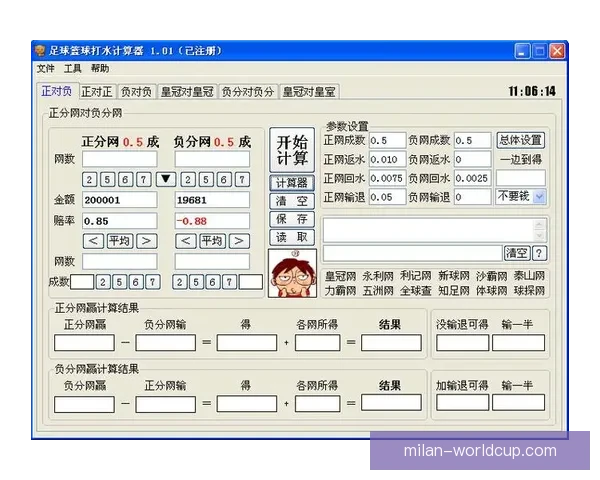Click the < button under 负分网 赔率 -0.88
This screenshot has height=480, width=600.
[186, 241]
